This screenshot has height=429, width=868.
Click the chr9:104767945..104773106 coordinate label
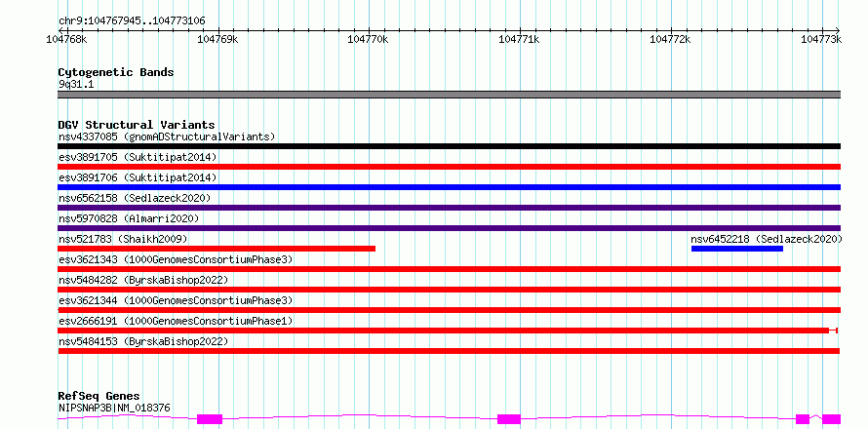coord(132,21)
